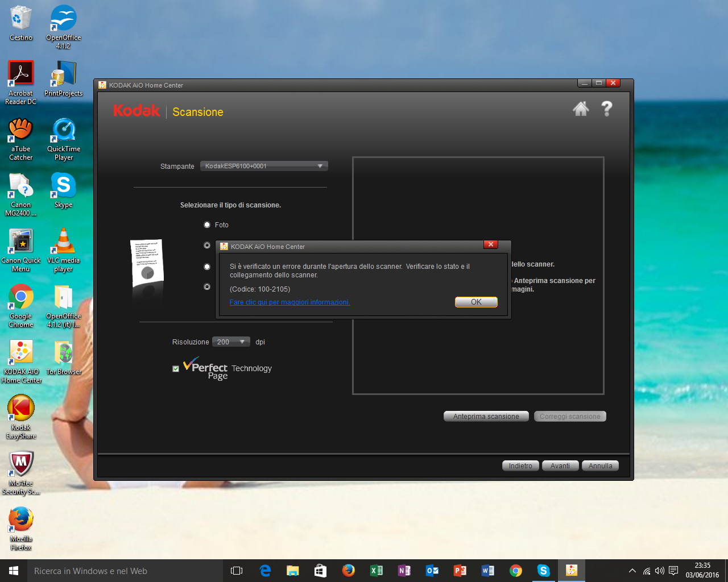The image size is (728, 582).
Task: Open Canon Quick Menu desktop icon
Action: point(21,250)
